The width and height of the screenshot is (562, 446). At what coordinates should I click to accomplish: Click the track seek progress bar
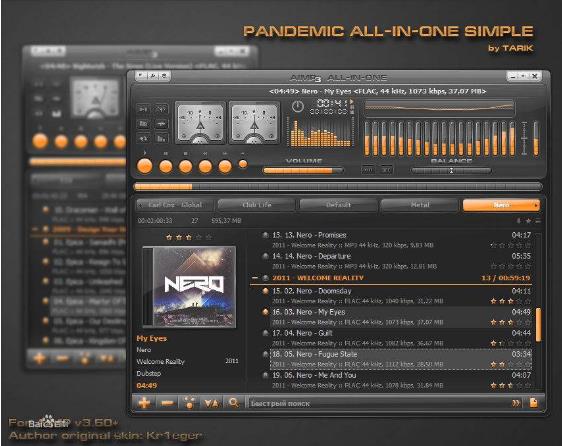tap(337, 187)
